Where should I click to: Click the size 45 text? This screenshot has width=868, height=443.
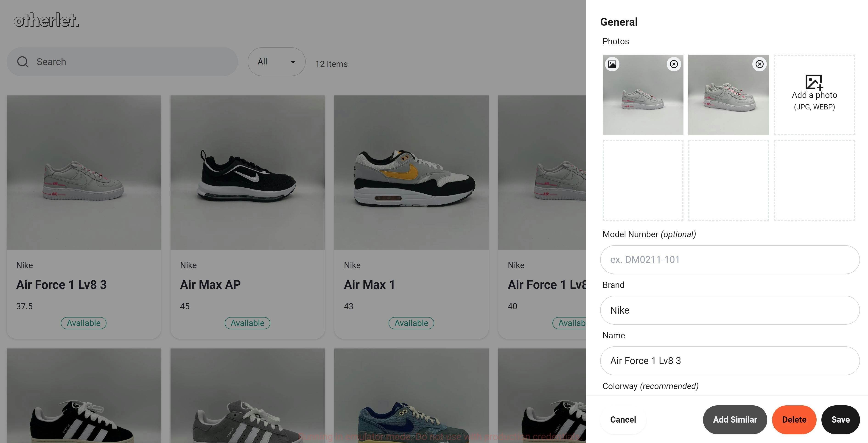[x=185, y=306]
